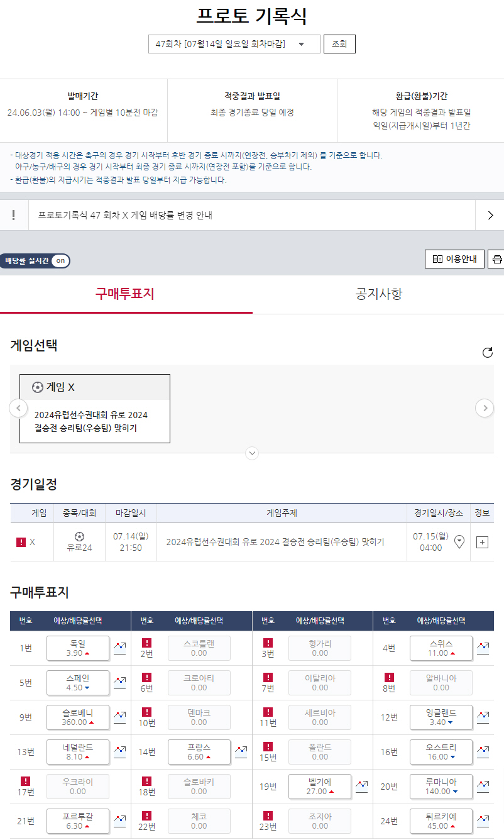This screenshot has height=840, width=504.
Task: Open the trend chart icon for 네덜란드
Action: 119,751
